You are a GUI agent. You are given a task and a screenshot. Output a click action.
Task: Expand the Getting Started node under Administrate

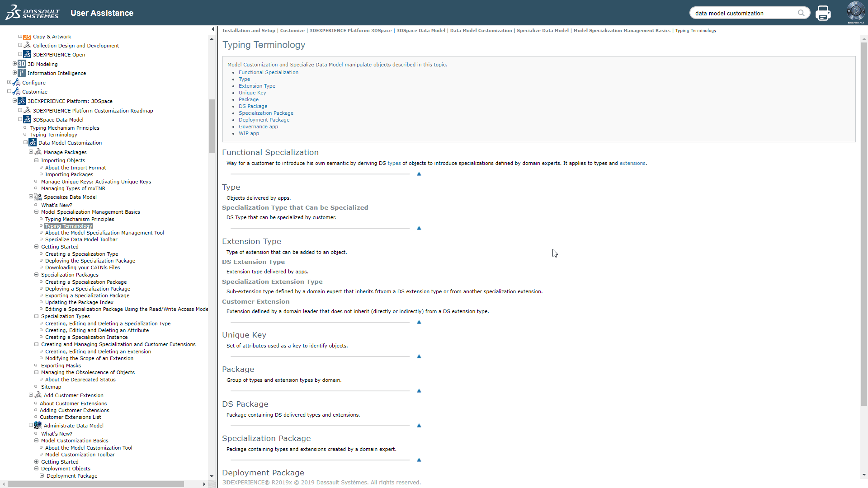[x=36, y=462]
